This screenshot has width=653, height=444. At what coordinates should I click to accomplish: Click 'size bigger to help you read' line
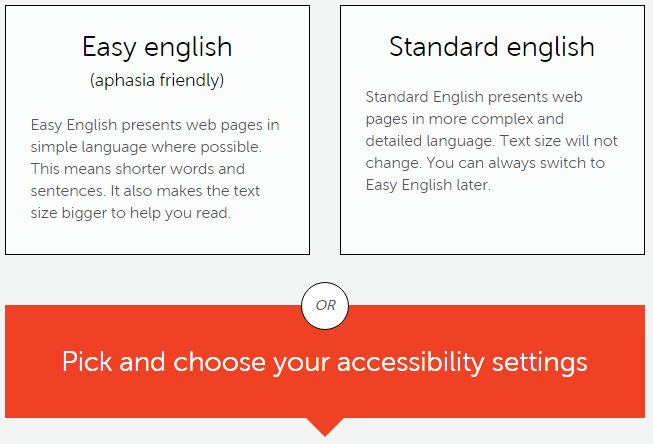click(130, 213)
